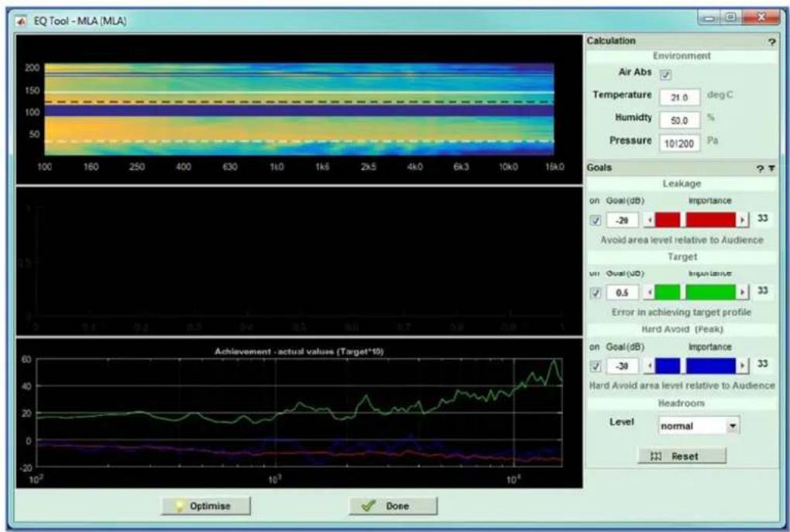Minimize the EQ Tool window

pyautogui.click(x=709, y=19)
